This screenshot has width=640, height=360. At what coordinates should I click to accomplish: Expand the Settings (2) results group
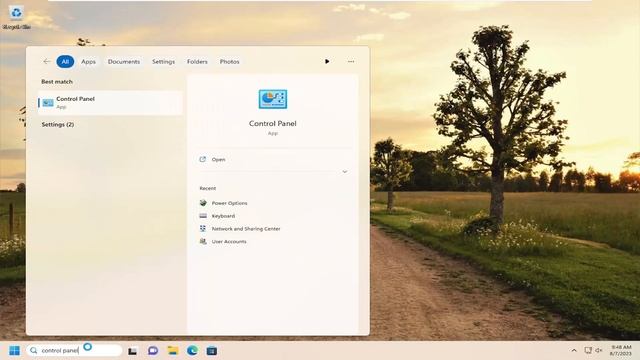click(x=58, y=124)
